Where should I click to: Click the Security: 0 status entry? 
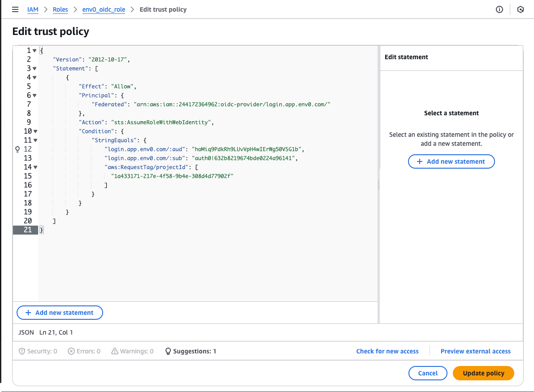38,351
